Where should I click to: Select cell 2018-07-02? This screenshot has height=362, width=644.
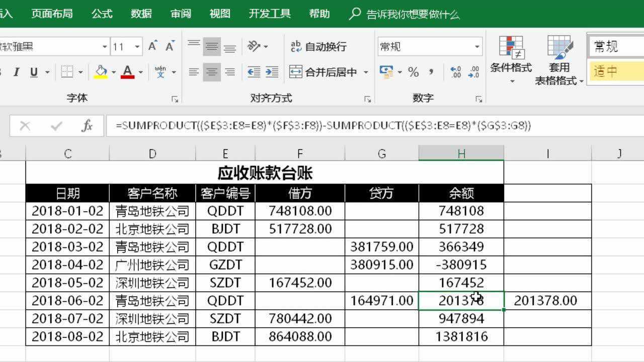click(67, 318)
